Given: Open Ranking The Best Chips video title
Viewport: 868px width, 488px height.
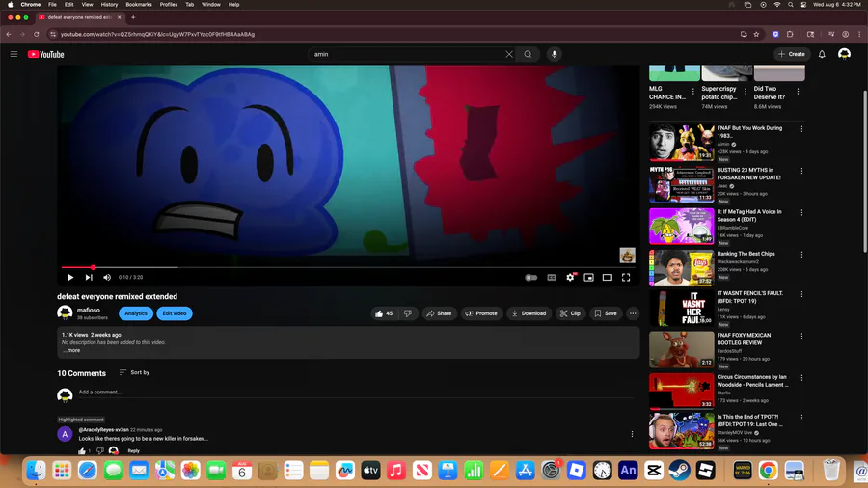Looking at the screenshot, I should 746,254.
